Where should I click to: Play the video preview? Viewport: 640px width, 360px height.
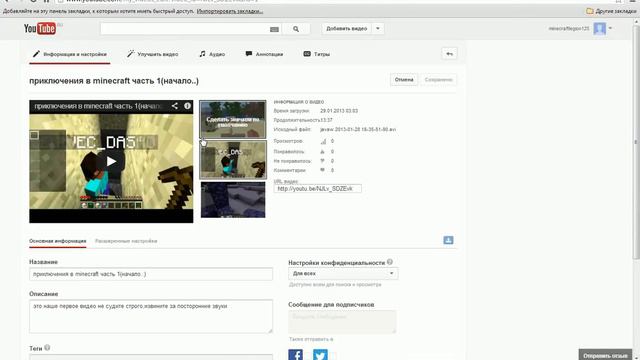pos(111,162)
